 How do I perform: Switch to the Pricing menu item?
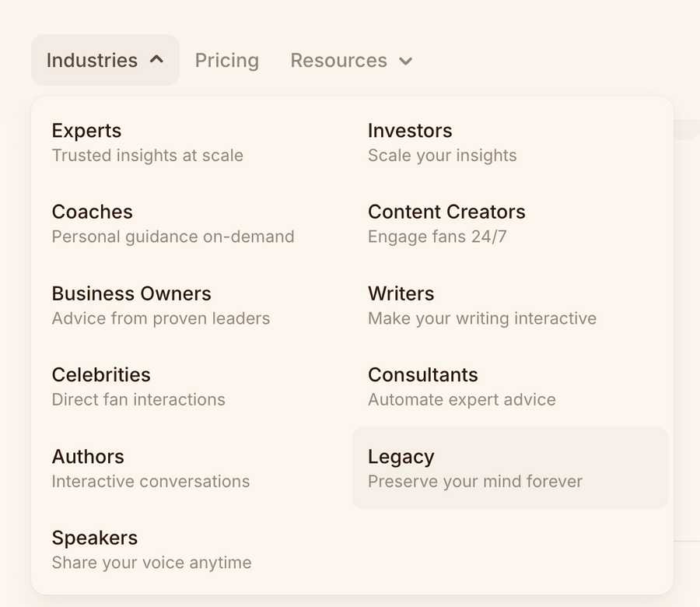click(x=226, y=60)
